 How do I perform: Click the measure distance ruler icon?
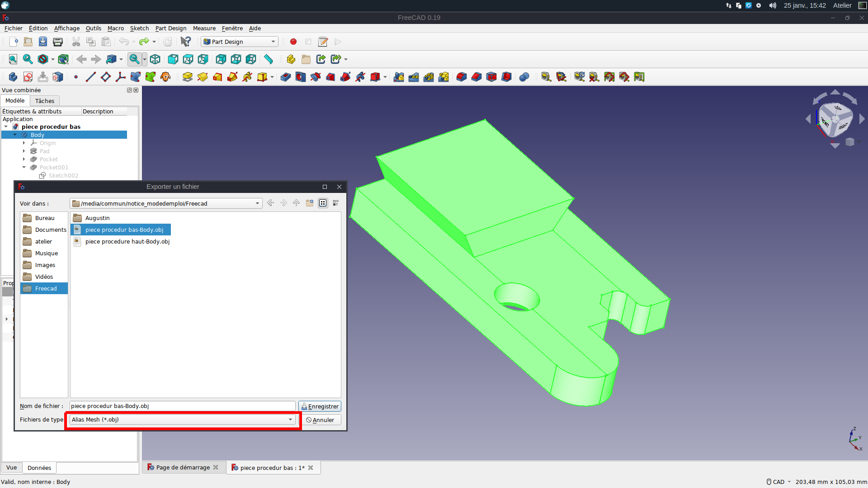point(269,59)
